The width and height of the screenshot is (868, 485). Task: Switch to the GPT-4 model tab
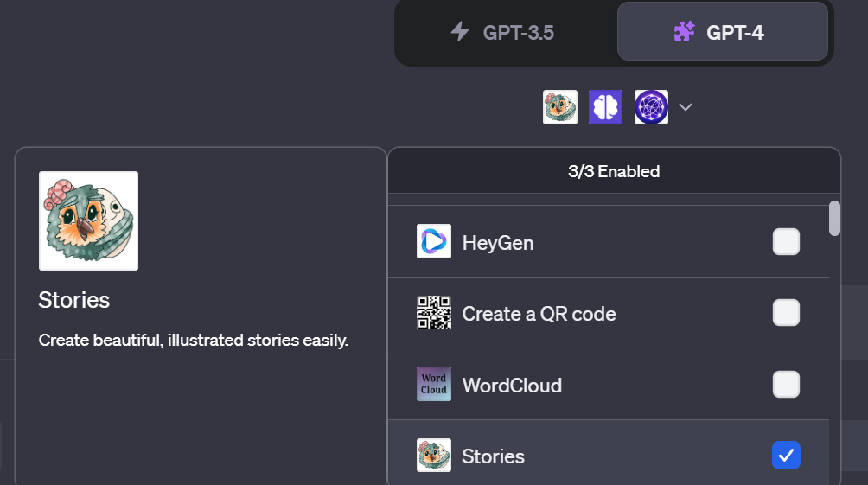tap(723, 32)
